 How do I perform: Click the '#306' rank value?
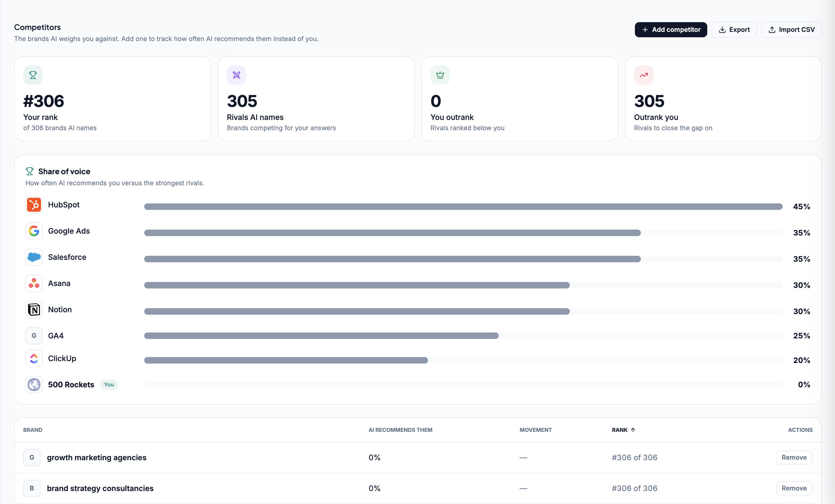coord(44,101)
